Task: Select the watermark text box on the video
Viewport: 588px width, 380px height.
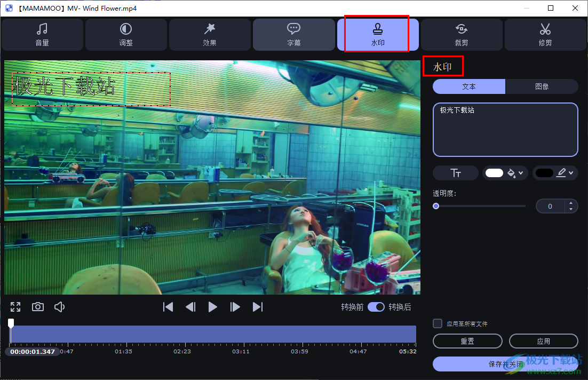Action: pos(91,89)
